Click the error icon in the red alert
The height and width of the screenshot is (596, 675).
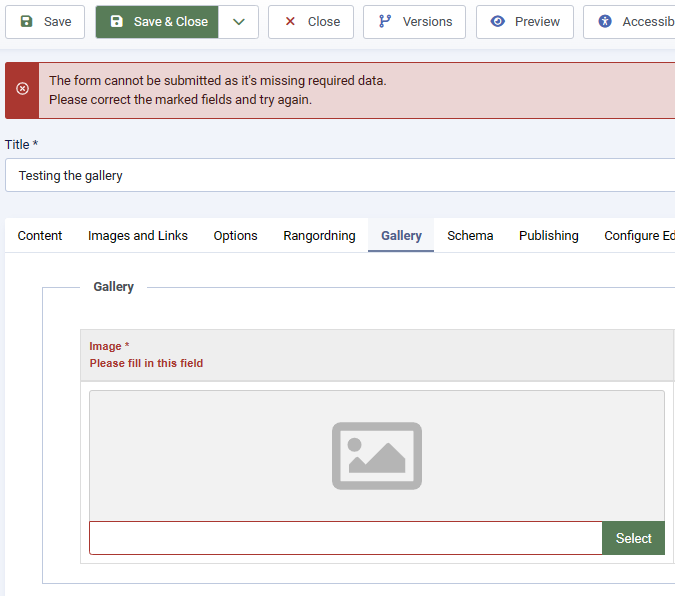(x=23, y=90)
